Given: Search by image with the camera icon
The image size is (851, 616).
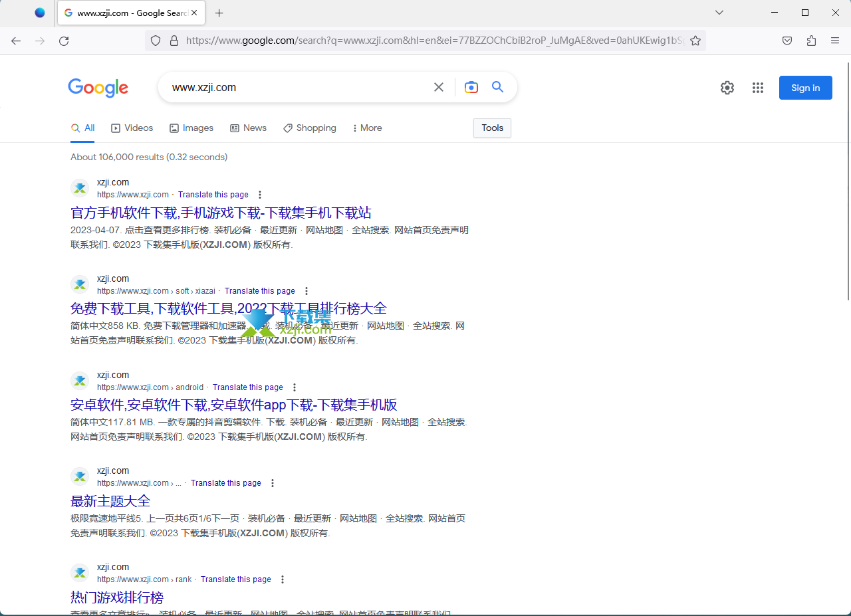Looking at the screenshot, I should click(471, 87).
